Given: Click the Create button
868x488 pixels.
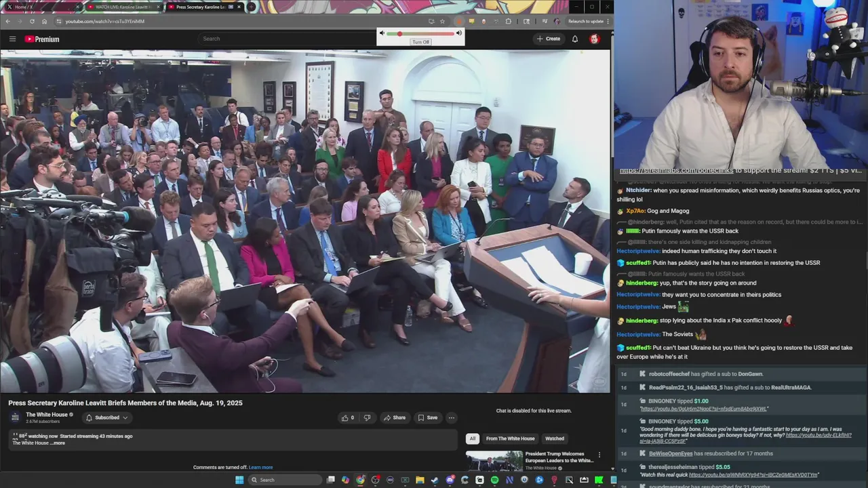Looking at the screenshot, I should (549, 39).
